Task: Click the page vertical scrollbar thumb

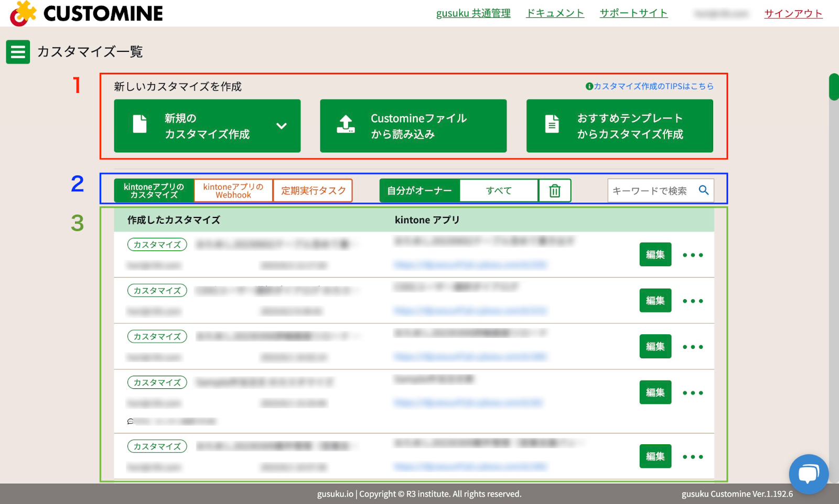Action: (834, 87)
